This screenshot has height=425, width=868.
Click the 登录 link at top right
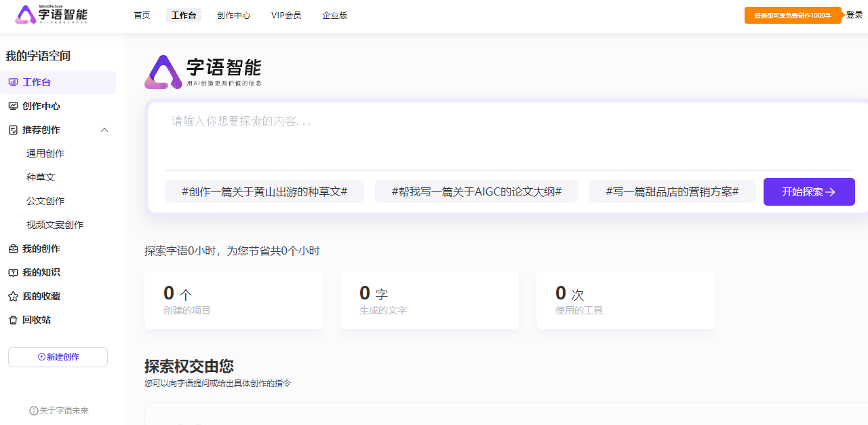click(854, 15)
